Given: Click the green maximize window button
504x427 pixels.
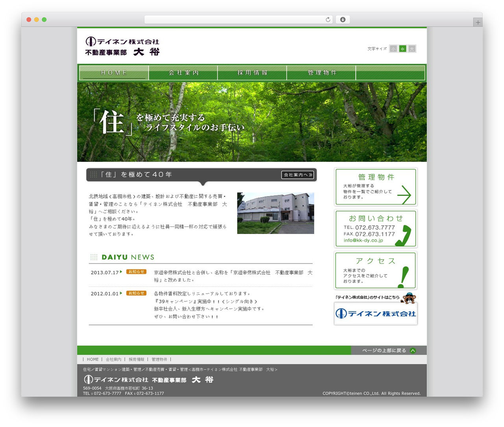Looking at the screenshot, I should click(44, 20).
